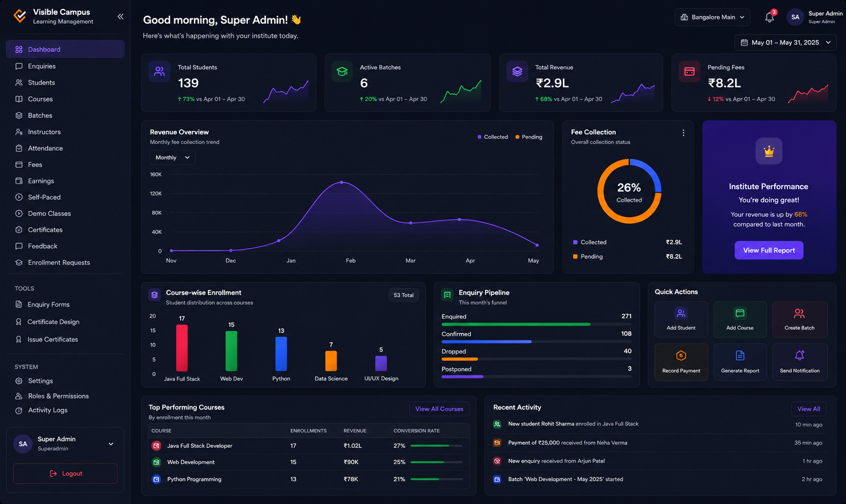The height and width of the screenshot is (504, 846).
Task: Open notifications bell icon
Action: (x=769, y=17)
